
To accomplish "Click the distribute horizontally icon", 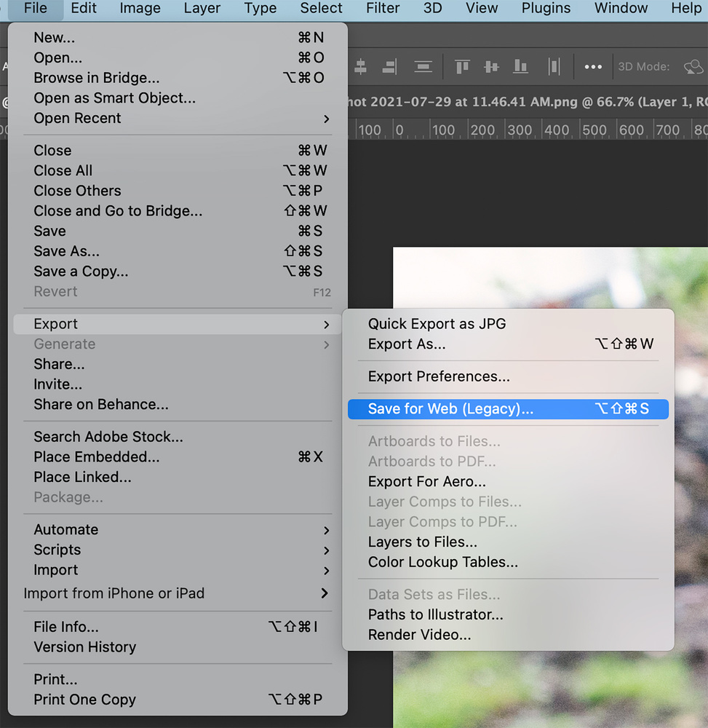I will coord(554,67).
